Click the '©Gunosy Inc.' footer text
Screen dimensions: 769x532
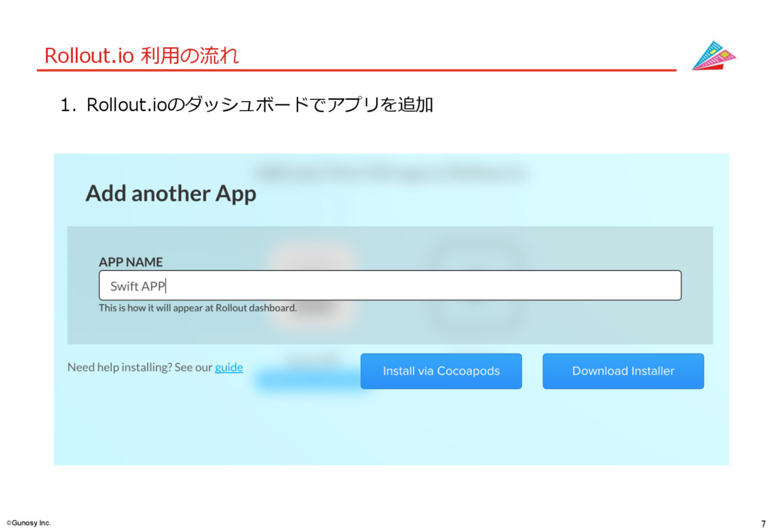pos(29,523)
